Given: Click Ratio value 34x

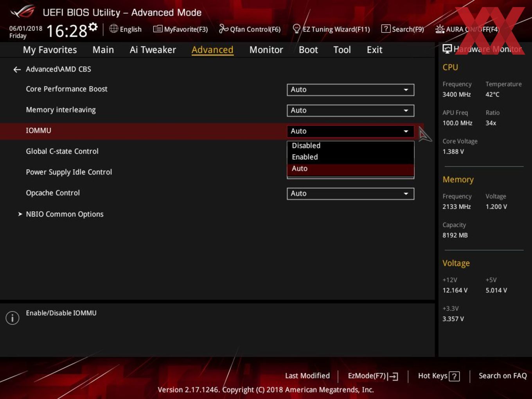Looking at the screenshot, I should tap(491, 123).
